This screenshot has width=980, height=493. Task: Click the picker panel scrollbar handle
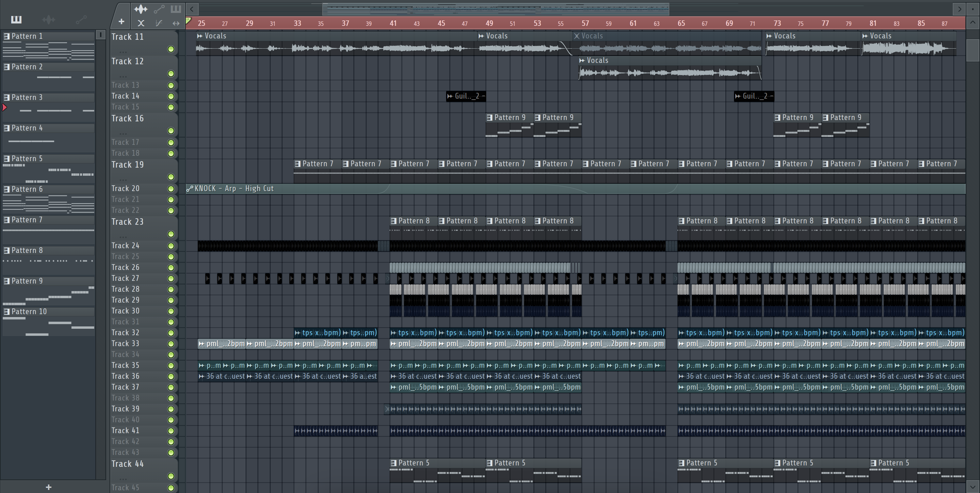(x=100, y=35)
